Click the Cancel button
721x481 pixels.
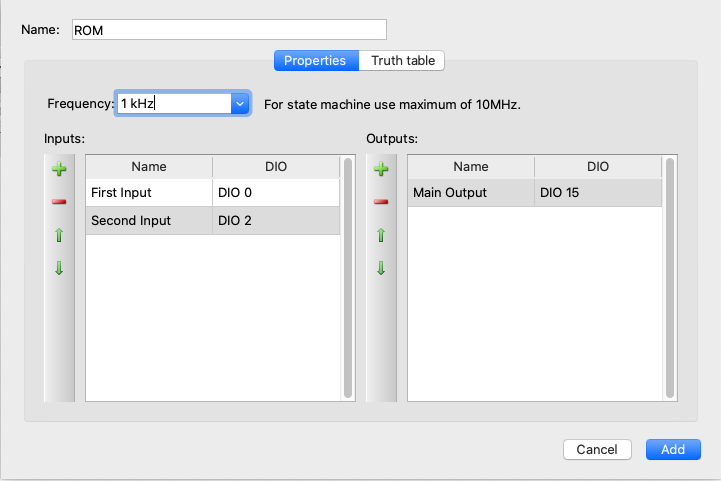(x=597, y=449)
